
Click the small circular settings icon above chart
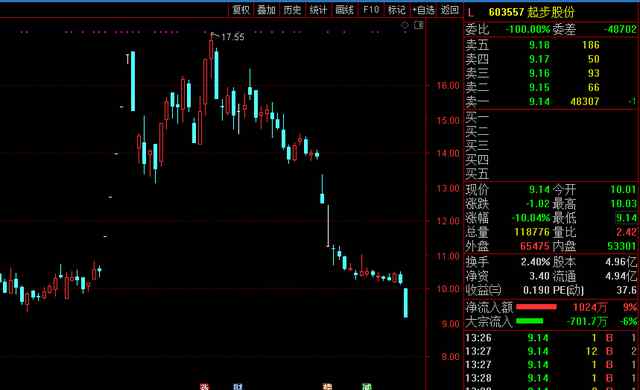coord(404,26)
